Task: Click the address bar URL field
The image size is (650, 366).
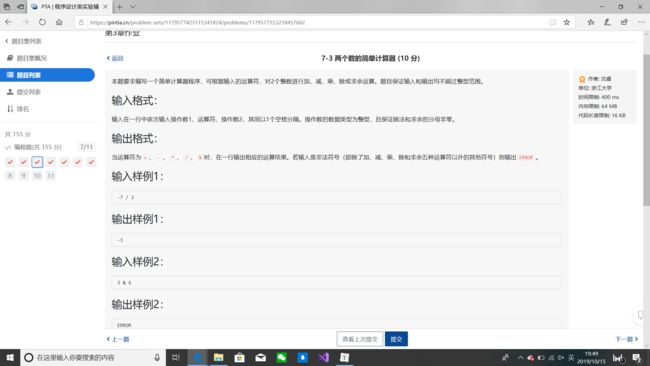Action: tap(315, 22)
